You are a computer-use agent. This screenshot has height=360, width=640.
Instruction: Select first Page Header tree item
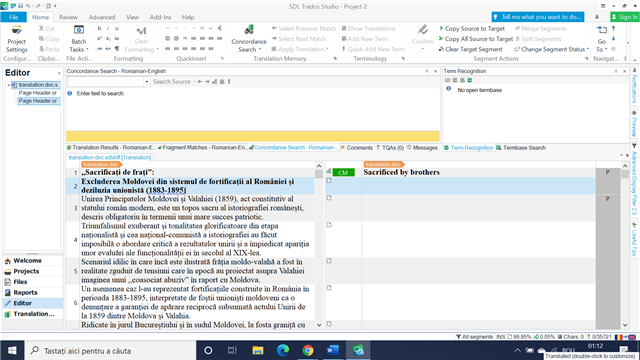click(x=38, y=93)
